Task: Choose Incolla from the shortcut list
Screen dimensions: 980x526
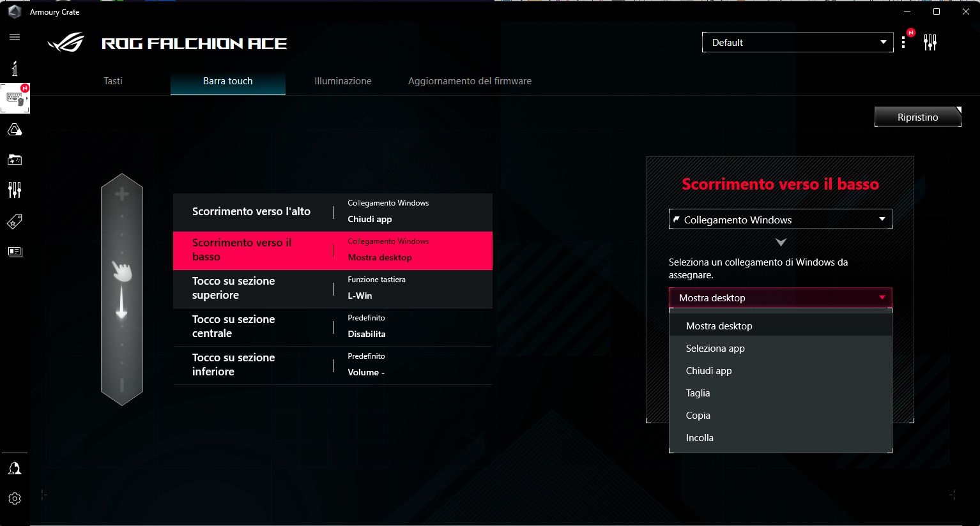Action: coord(780,437)
